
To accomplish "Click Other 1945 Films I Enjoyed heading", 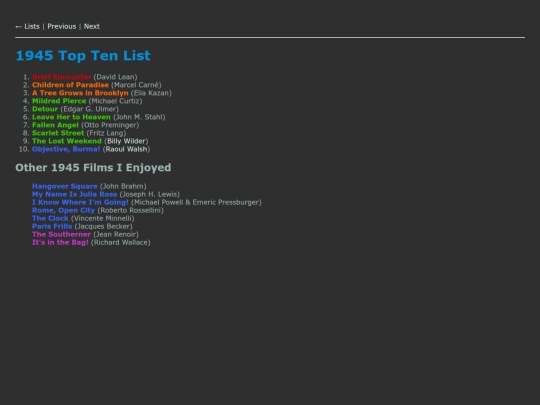I will point(93,168).
